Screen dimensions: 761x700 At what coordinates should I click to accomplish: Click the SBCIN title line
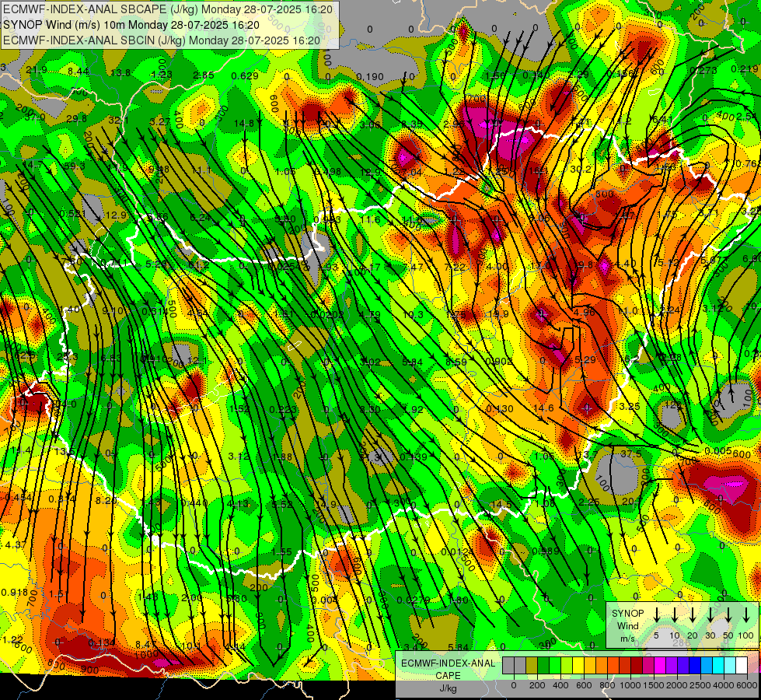[x=162, y=40]
